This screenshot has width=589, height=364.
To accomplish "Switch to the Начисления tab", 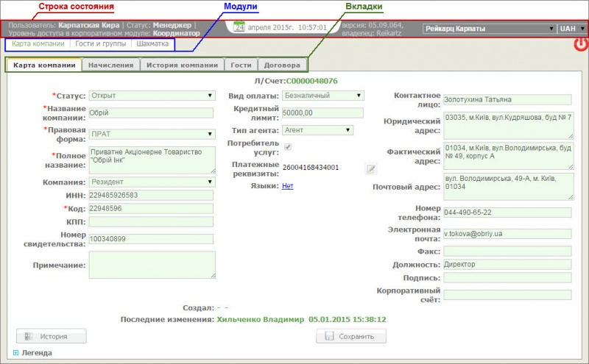I will pos(110,65).
